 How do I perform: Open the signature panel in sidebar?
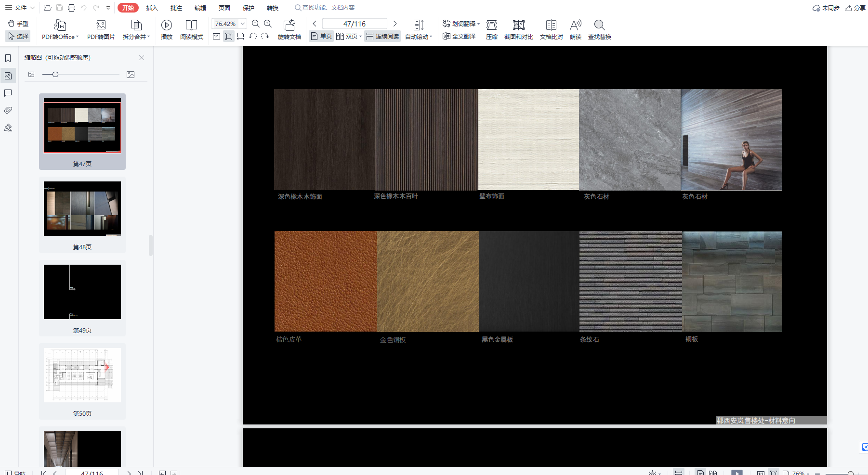pos(8,128)
